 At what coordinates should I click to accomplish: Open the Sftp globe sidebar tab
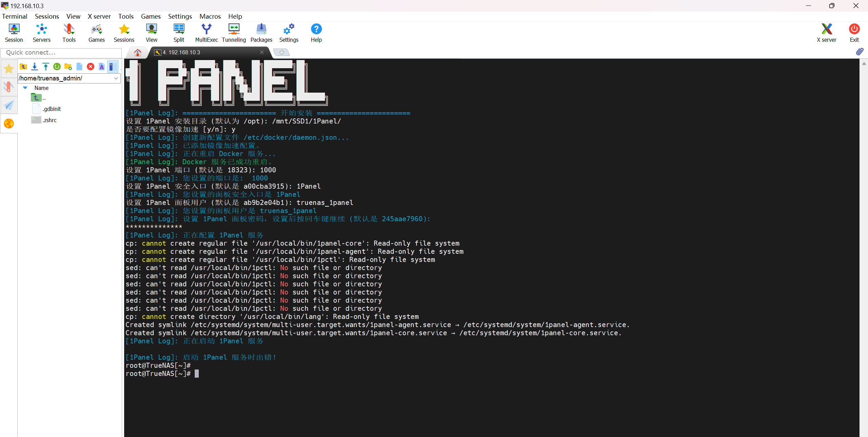pyautogui.click(x=9, y=123)
